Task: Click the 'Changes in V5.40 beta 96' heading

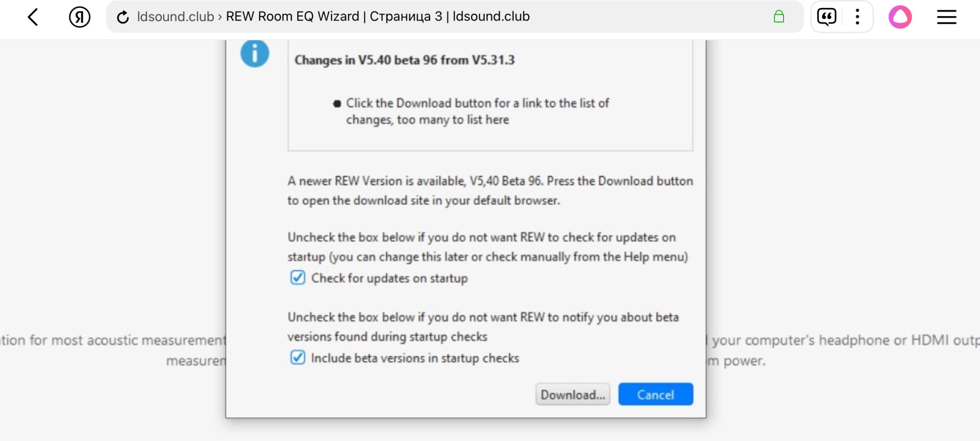Action: pyautogui.click(x=404, y=60)
